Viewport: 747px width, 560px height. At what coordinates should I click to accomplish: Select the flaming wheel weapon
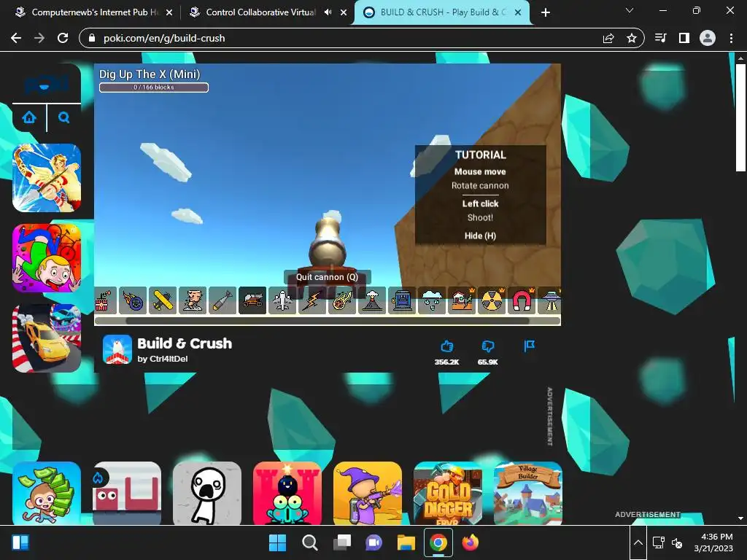pos(133,300)
